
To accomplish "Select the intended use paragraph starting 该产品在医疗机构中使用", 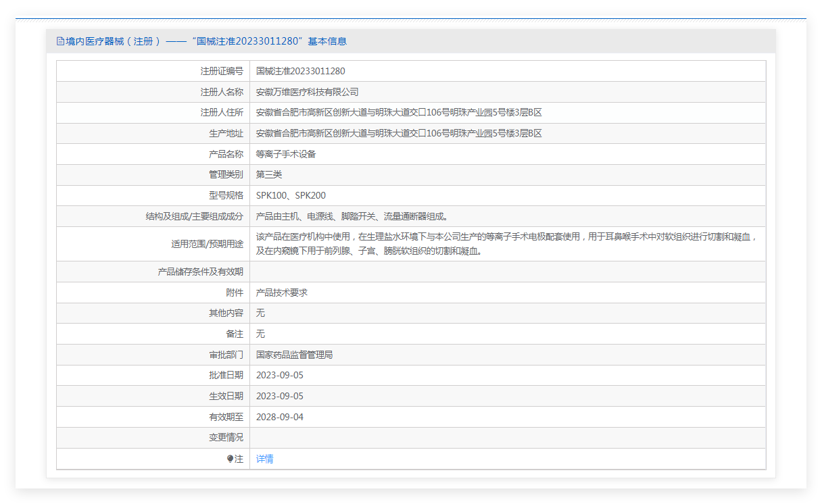I will [x=507, y=244].
